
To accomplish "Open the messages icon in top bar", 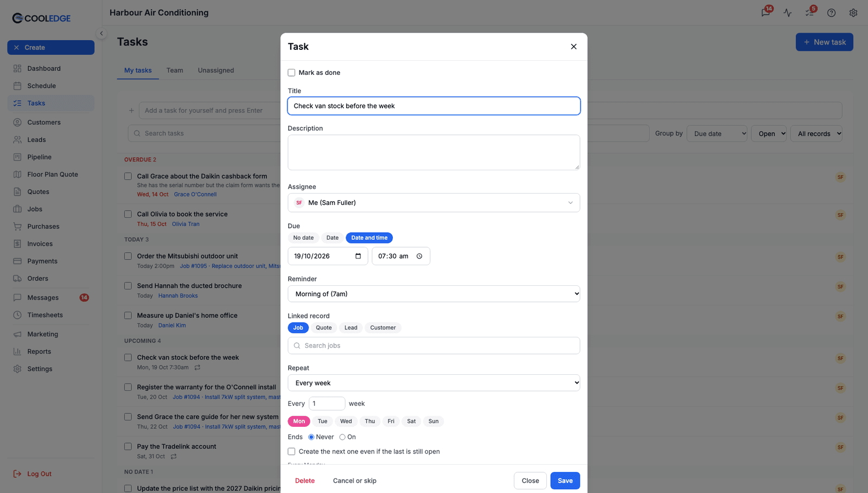I will (x=765, y=12).
